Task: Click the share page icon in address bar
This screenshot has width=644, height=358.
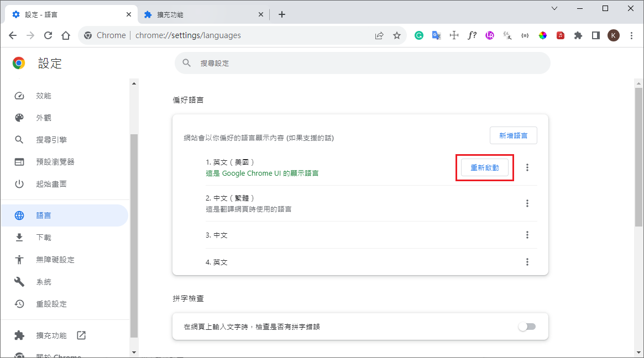Action: point(379,35)
